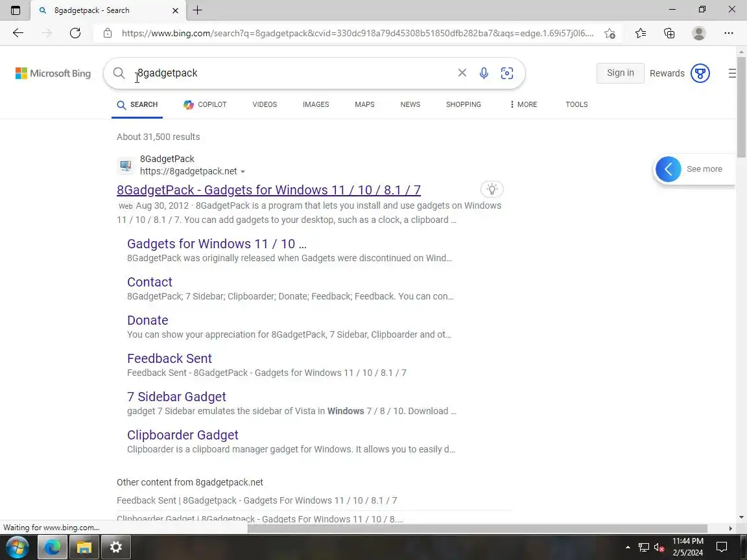Open Edge Settings and more menu

(729, 33)
